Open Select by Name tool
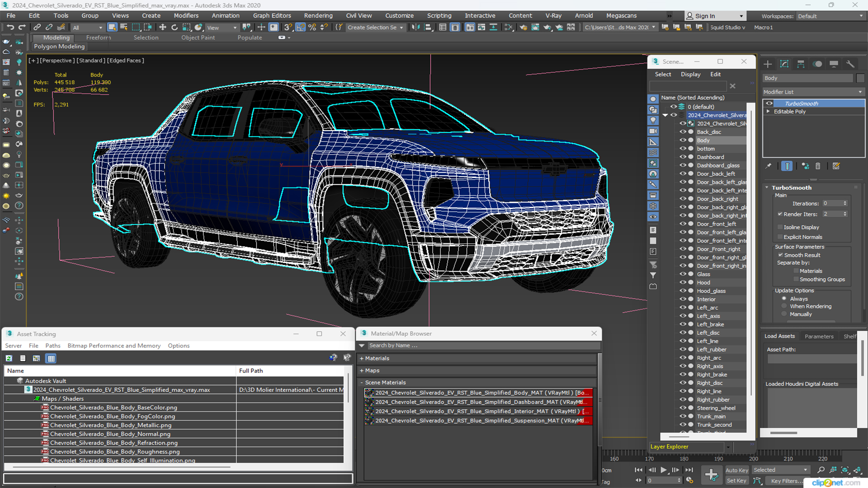The width and height of the screenshot is (868, 488). click(x=124, y=28)
